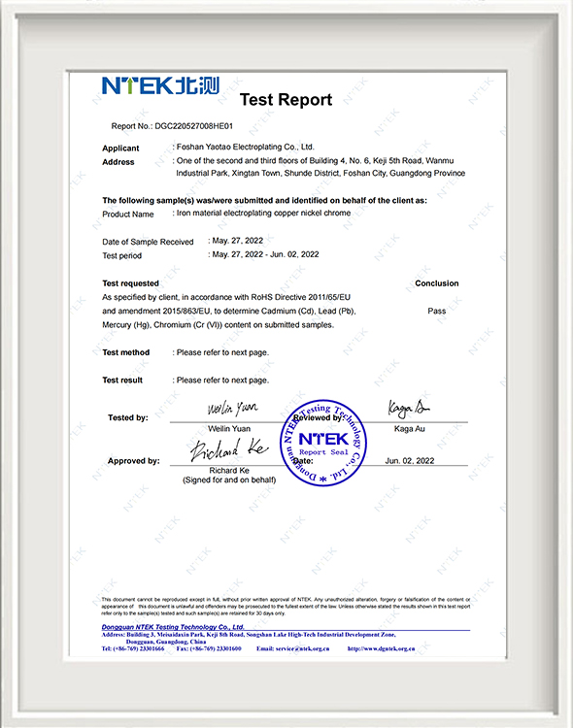573x728 pixels.
Task: Click the Test Report heading
Action: click(286, 100)
